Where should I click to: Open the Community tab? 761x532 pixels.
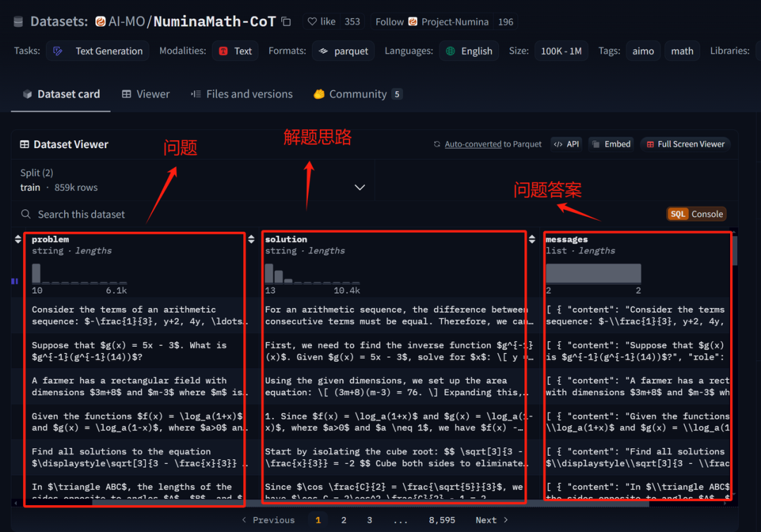click(x=358, y=94)
